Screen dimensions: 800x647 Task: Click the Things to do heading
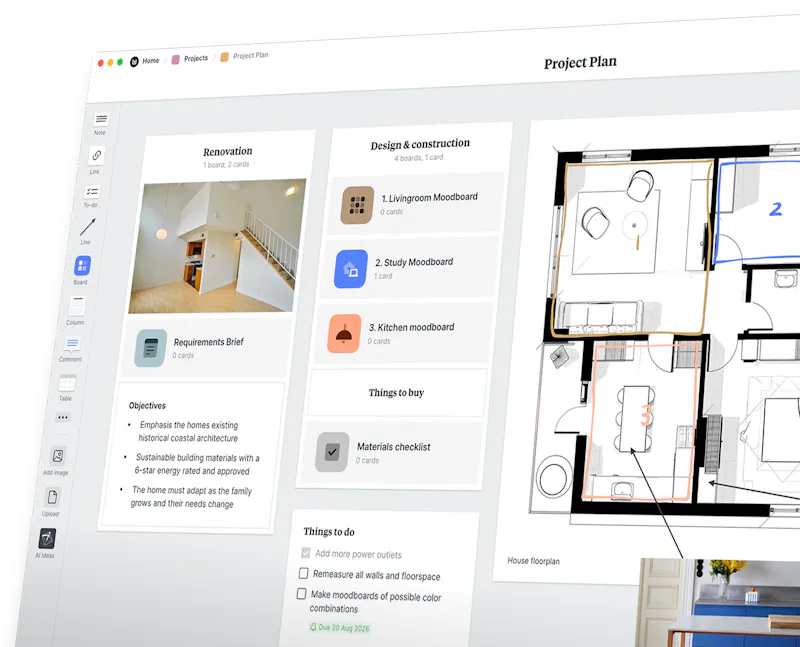coord(329,532)
